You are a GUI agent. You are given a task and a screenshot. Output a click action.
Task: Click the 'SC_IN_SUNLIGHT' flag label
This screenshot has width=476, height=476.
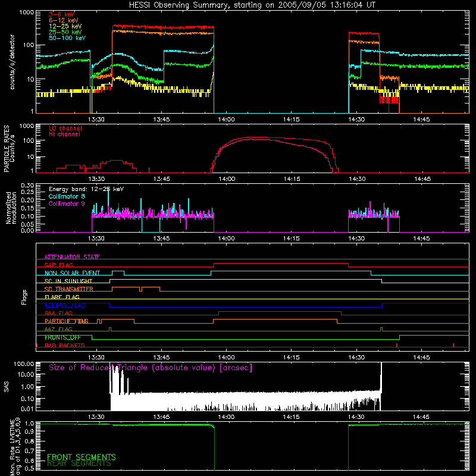(68, 281)
